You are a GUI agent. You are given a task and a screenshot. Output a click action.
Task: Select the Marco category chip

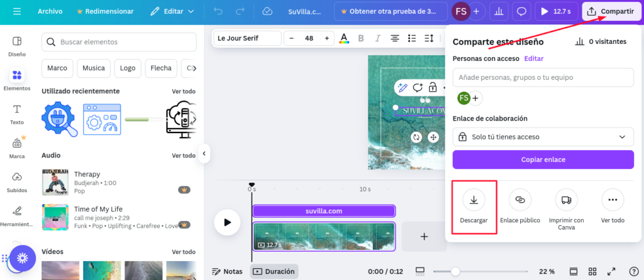[x=57, y=68]
